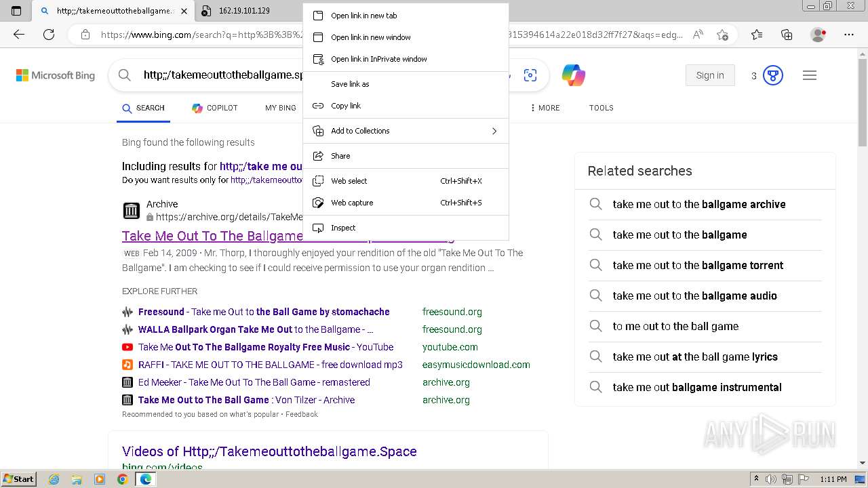Search take me out ballgame instrumental
The height and width of the screenshot is (488, 868).
(697, 387)
